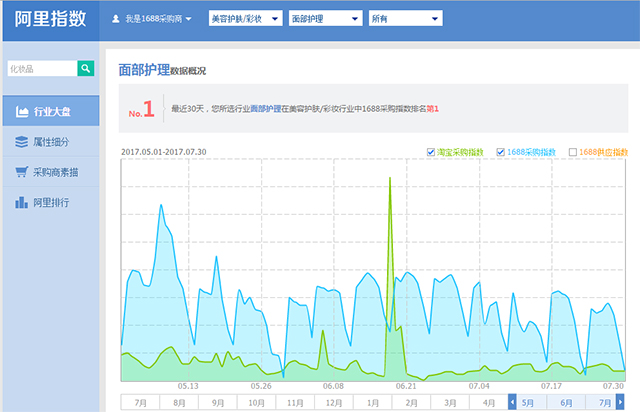Image resolution: width=640 pixels, height=412 pixels.
Task: Click the No.1 rank badge
Action: coord(142,109)
